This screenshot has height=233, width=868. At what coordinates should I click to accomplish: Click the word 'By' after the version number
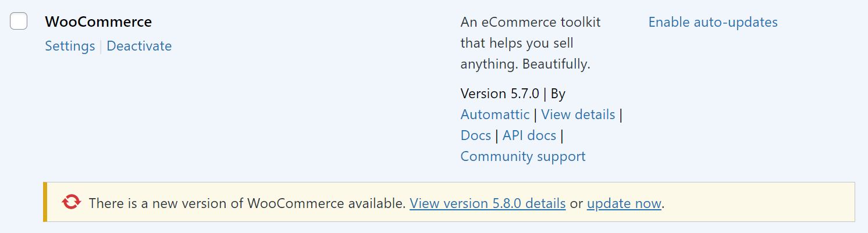click(x=558, y=94)
